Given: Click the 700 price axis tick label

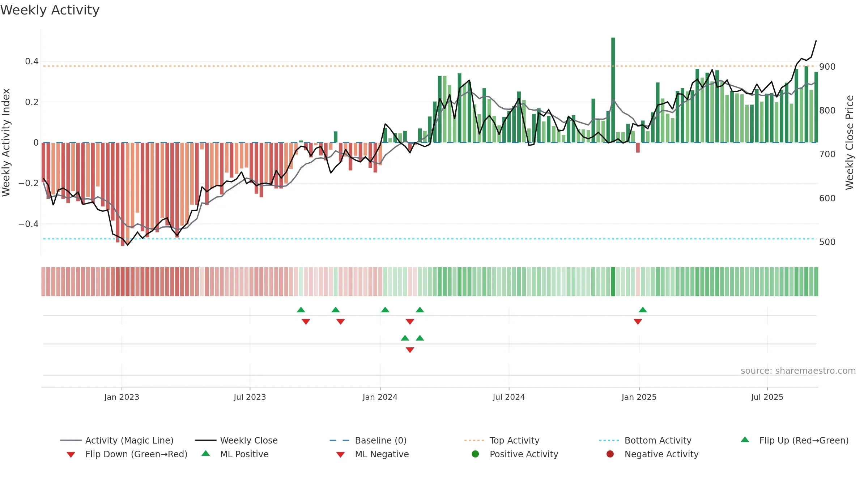Looking at the screenshot, I should coord(827,154).
